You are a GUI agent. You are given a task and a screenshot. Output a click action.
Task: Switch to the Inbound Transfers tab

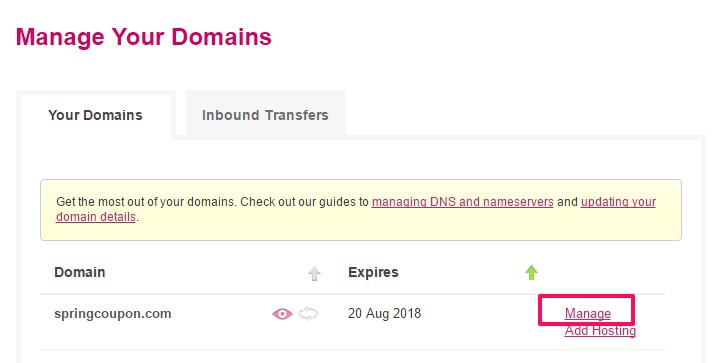(x=266, y=115)
